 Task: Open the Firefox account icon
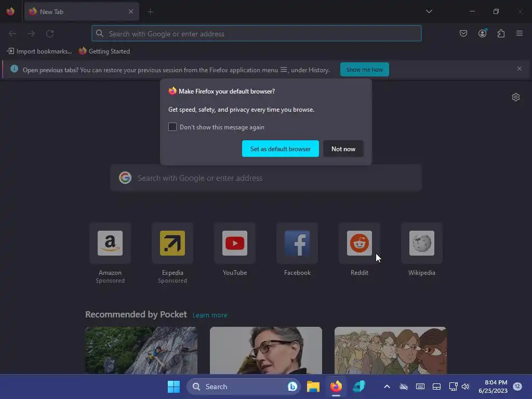[x=482, y=33]
